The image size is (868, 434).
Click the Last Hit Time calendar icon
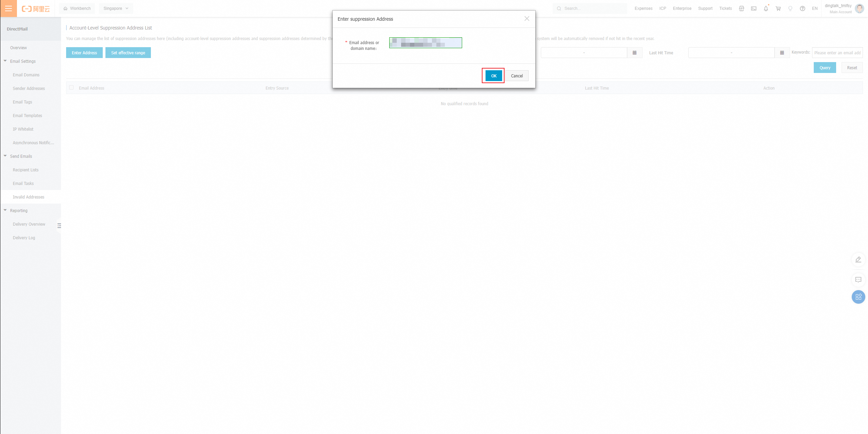(782, 53)
